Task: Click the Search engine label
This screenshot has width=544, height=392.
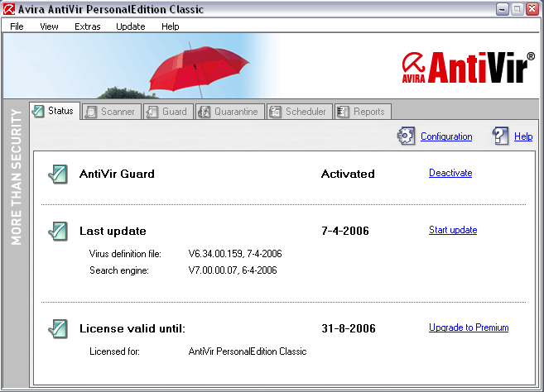Action: point(119,270)
